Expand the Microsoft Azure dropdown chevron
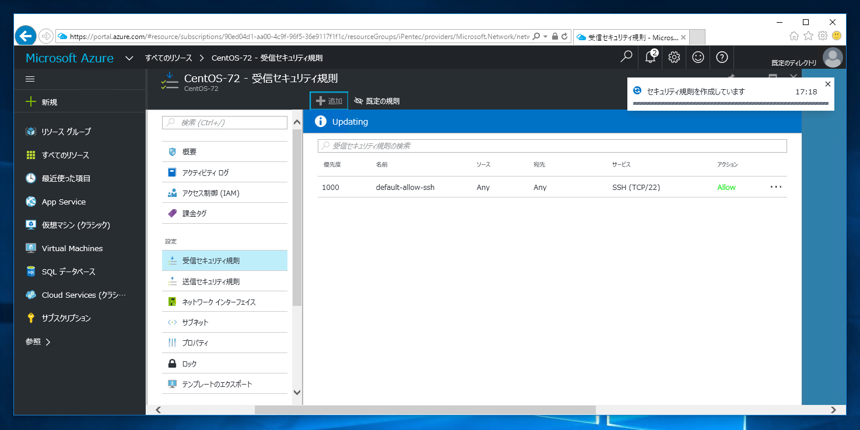 (129, 58)
